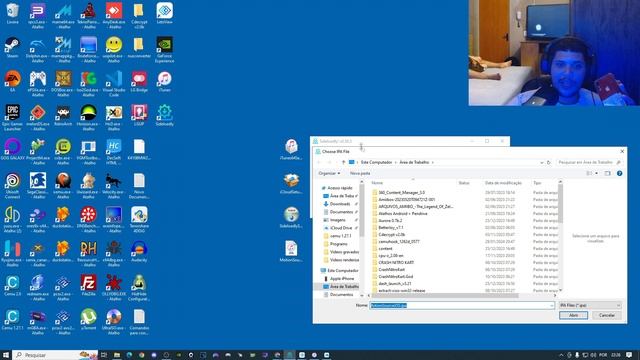
Task: Click the up-one-level arrow in the file dialog
Action: point(343,162)
